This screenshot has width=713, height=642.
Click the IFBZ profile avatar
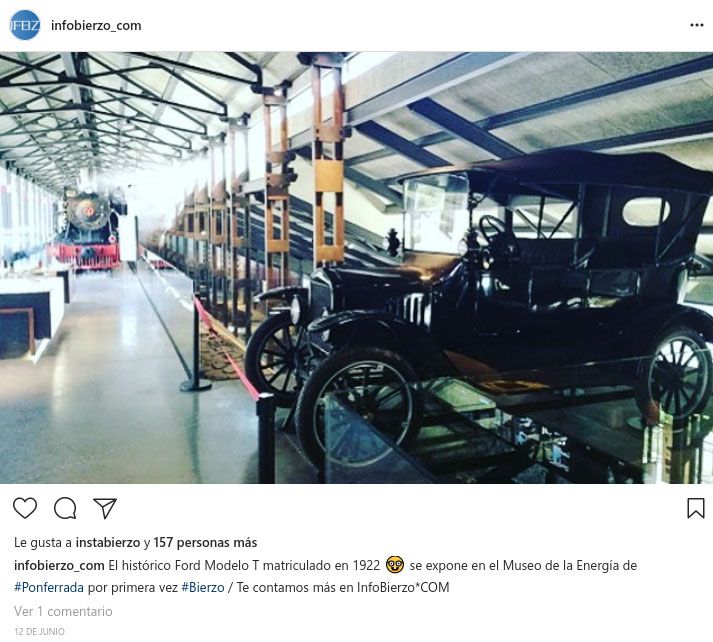pos(25,25)
